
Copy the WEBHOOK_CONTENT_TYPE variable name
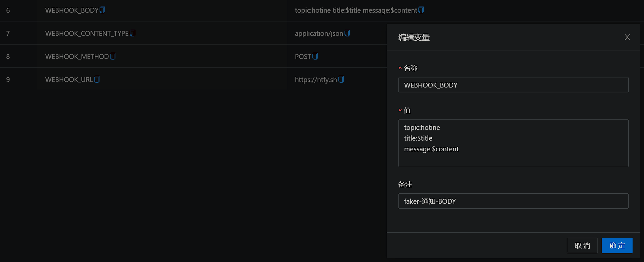point(133,33)
